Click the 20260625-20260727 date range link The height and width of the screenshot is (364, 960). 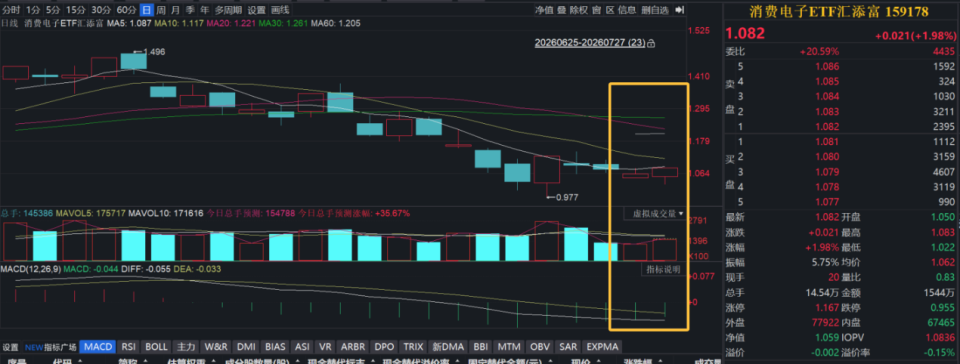tap(590, 43)
